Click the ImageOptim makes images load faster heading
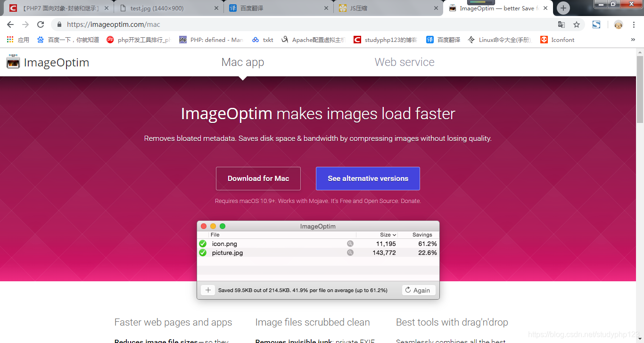This screenshot has width=644, height=343. point(318,114)
